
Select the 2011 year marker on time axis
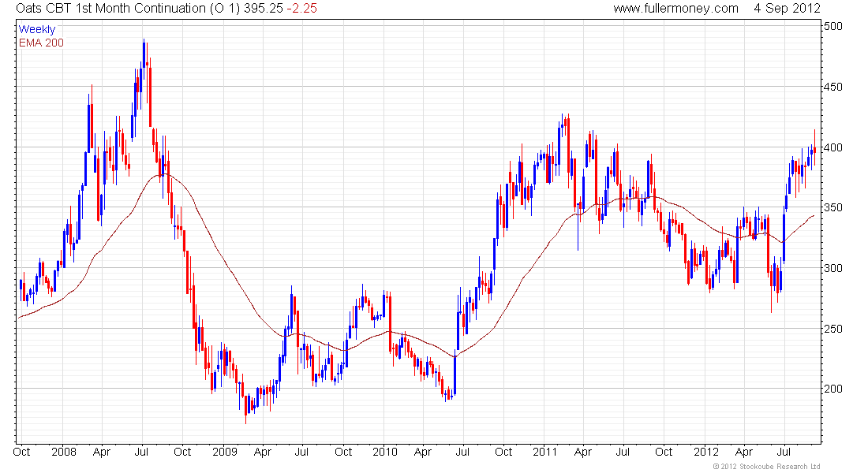point(544,452)
